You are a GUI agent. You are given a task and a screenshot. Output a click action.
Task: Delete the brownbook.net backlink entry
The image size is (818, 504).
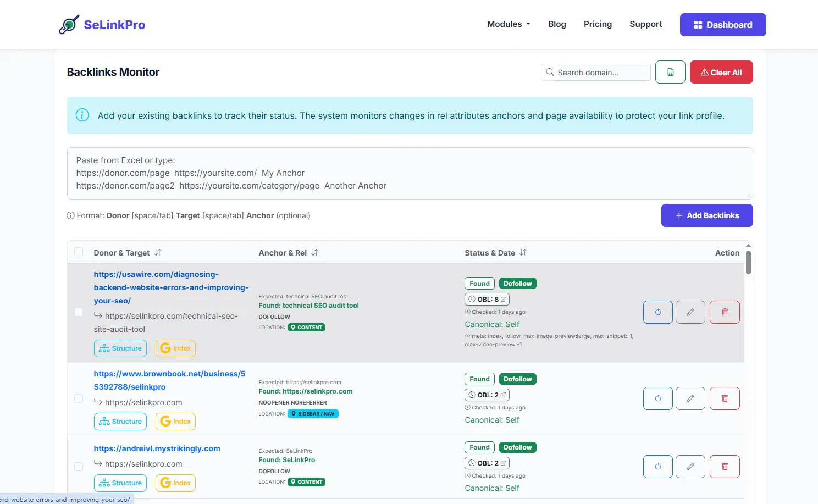pos(725,398)
